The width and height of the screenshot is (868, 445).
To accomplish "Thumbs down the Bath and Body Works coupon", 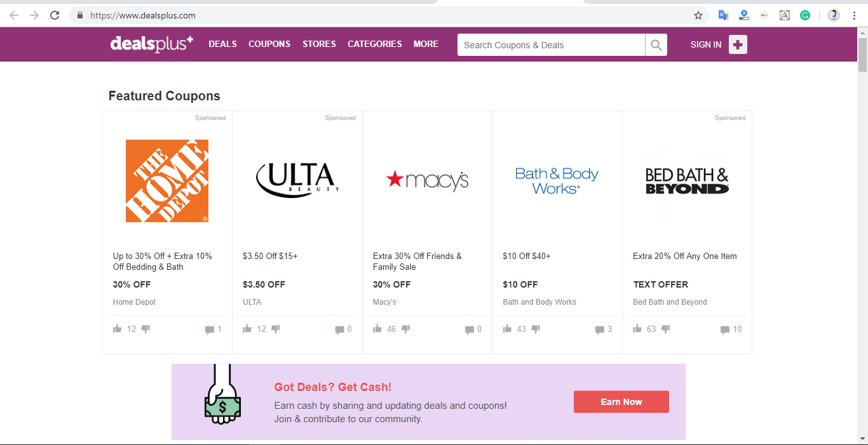I will coord(536,329).
